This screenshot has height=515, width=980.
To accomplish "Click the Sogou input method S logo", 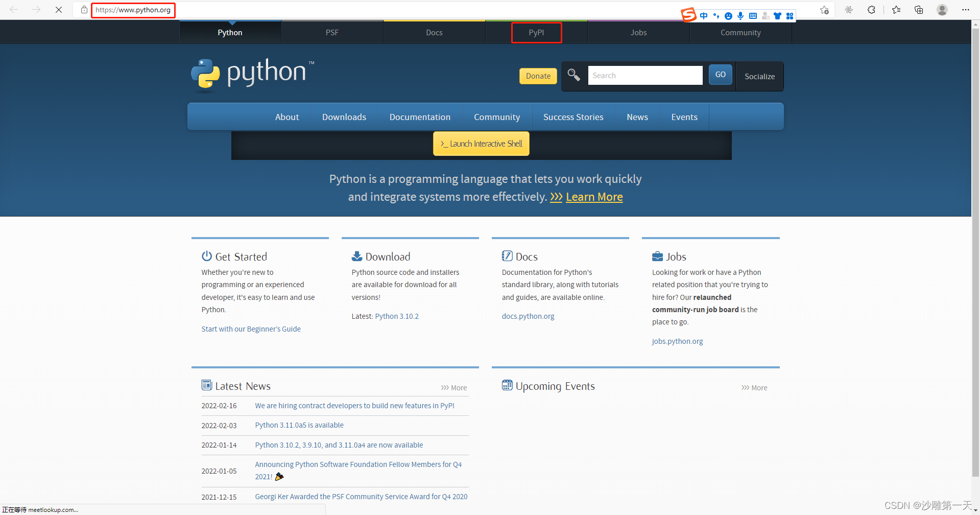I will pos(688,15).
